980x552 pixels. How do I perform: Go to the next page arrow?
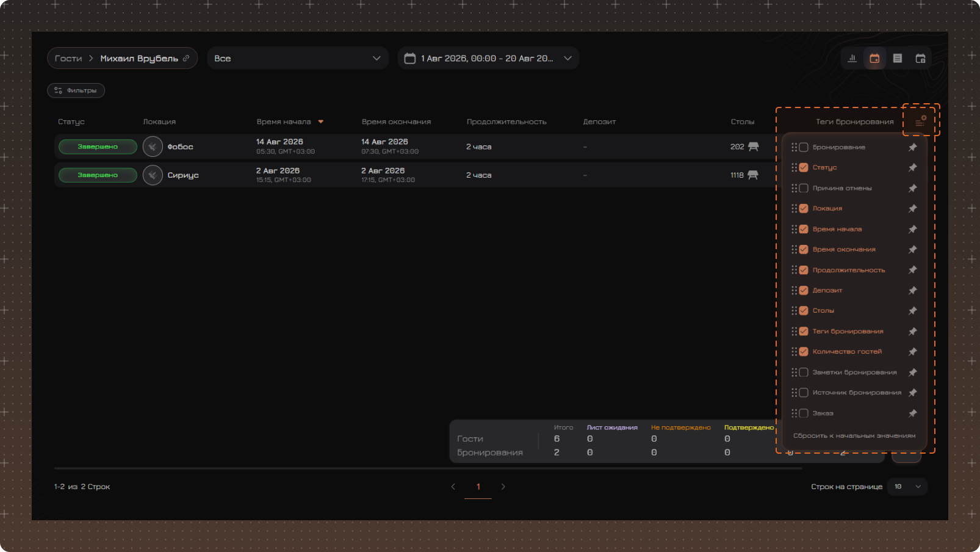(x=503, y=487)
